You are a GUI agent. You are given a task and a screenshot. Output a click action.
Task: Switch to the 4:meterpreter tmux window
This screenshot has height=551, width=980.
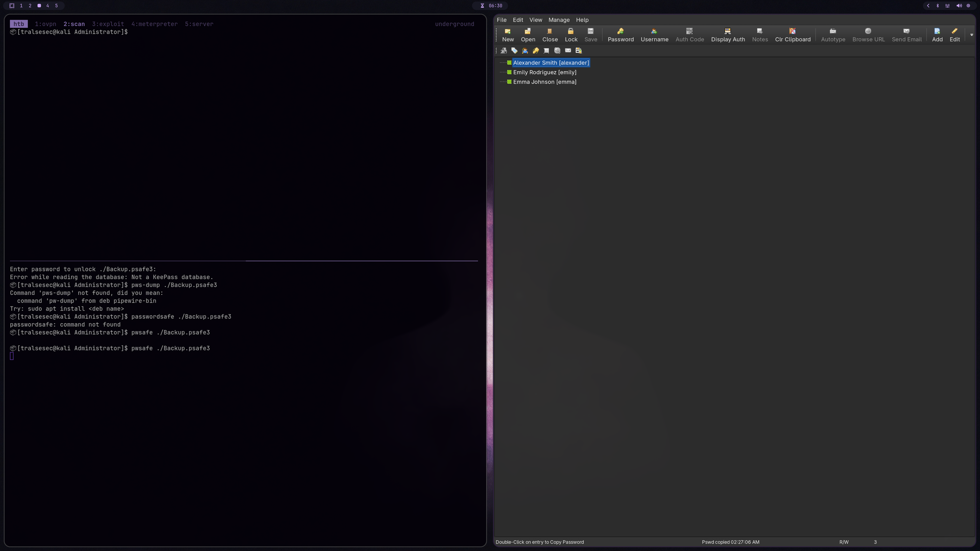coord(154,24)
